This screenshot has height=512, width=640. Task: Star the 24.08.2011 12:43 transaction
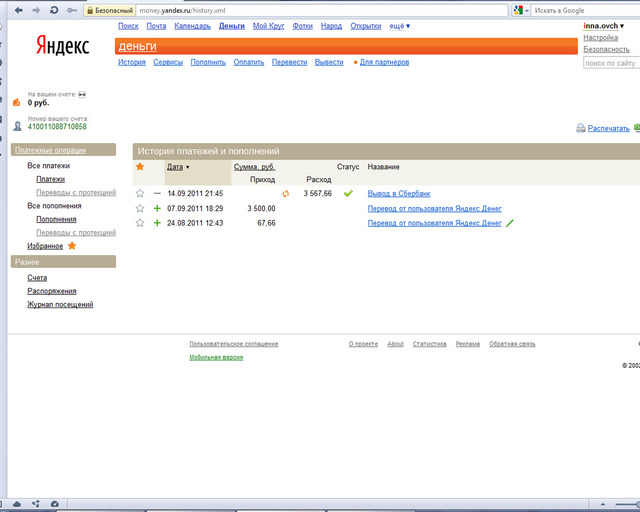pyautogui.click(x=140, y=223)
